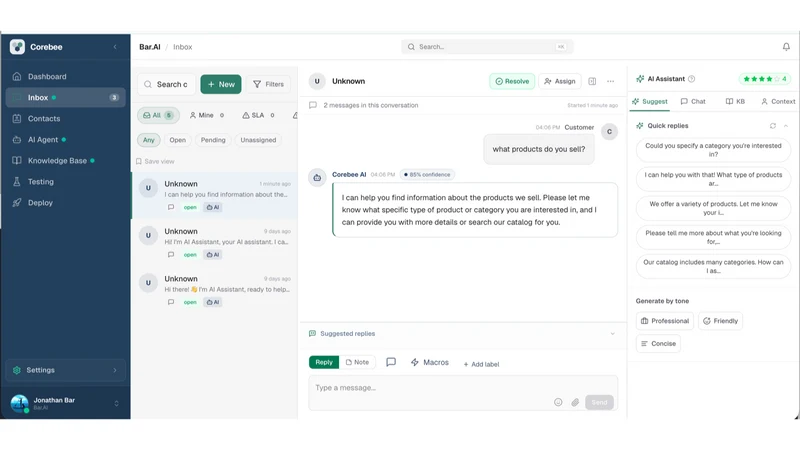Toggle the Open status filter chip
The image size is (800, 450).
(178, 140)
